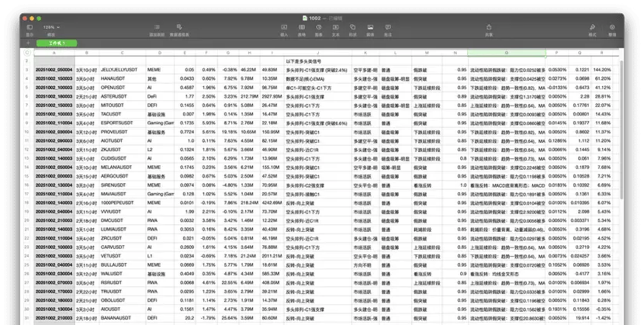Image resolution: width=644 pixels, height=325 pixels.
Task: Click the Table (表格) toolbar icon
Action: 302,27
